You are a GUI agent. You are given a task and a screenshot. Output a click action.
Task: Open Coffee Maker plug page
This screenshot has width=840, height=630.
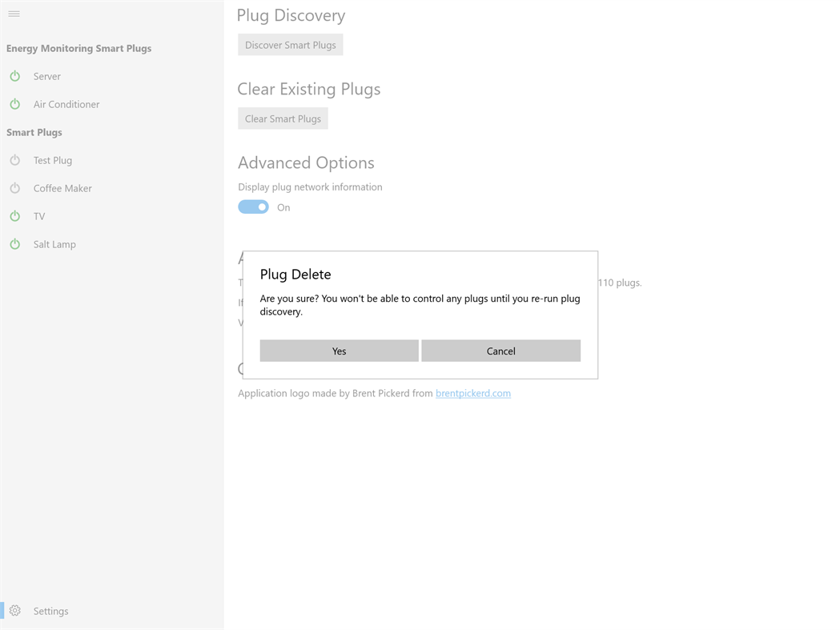62,188
